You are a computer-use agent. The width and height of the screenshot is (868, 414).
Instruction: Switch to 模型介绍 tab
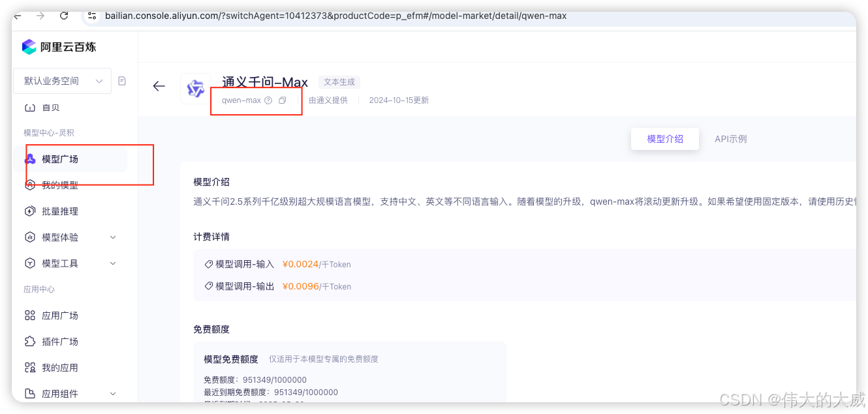pos(665,139)
